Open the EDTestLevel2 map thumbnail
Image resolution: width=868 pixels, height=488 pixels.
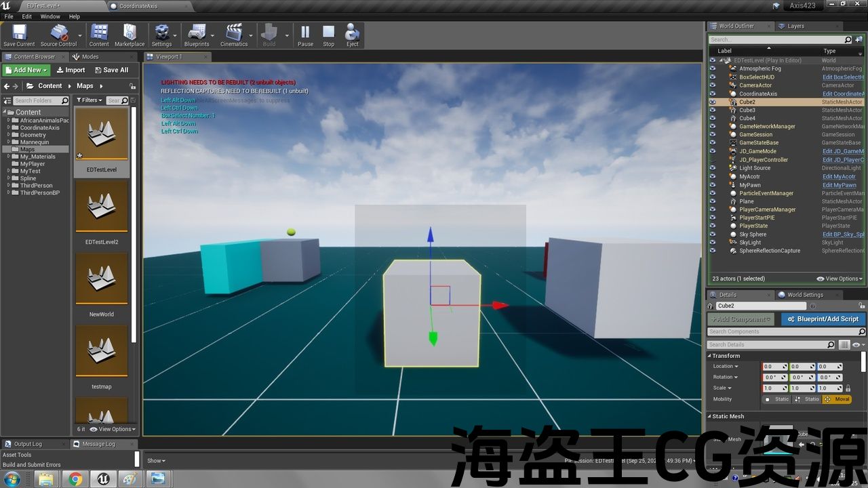pos(102,207)
